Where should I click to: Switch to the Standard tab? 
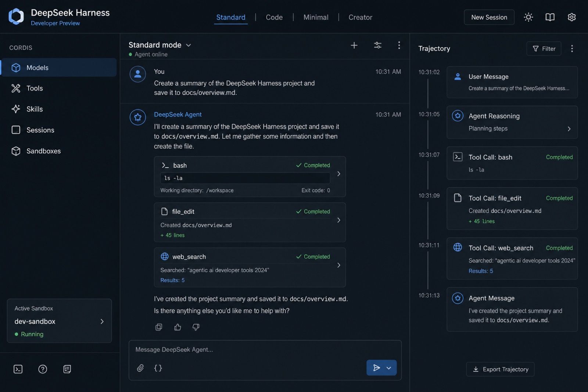pyautogui.click(x=231, y=17)
